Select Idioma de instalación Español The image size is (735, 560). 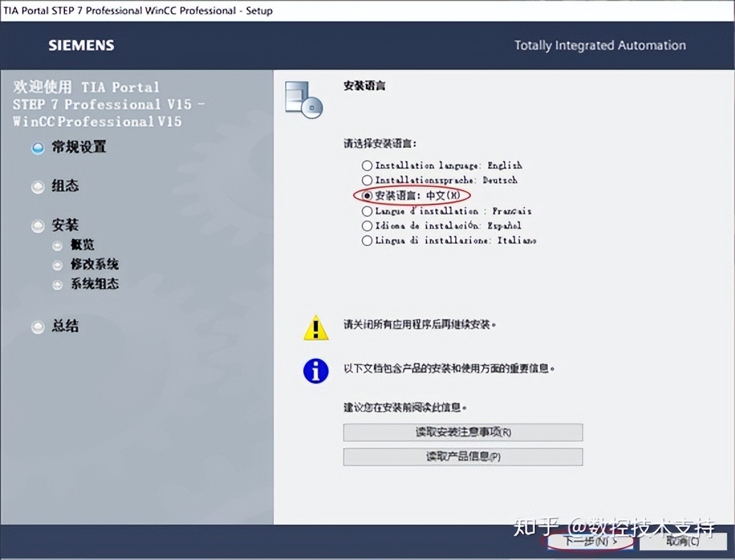(367, 226)
